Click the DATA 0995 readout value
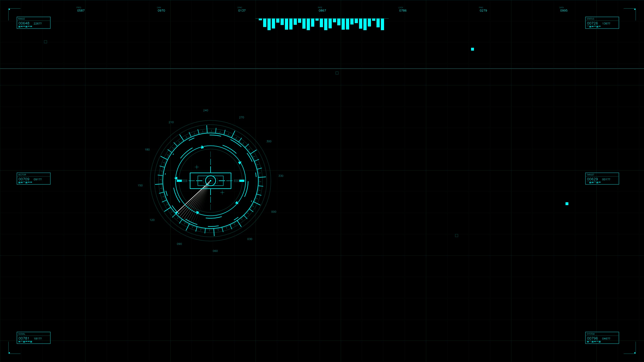 coord(564,11)
